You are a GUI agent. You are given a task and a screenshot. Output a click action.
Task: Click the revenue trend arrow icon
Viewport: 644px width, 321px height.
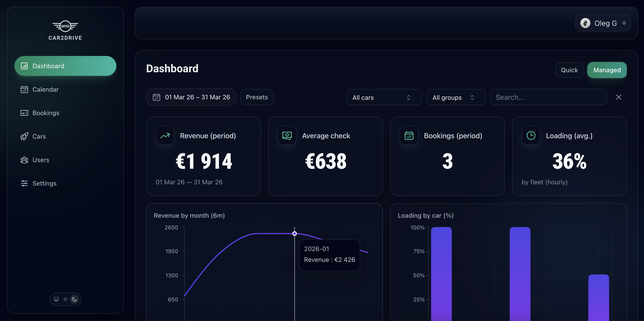click(165, 136)
